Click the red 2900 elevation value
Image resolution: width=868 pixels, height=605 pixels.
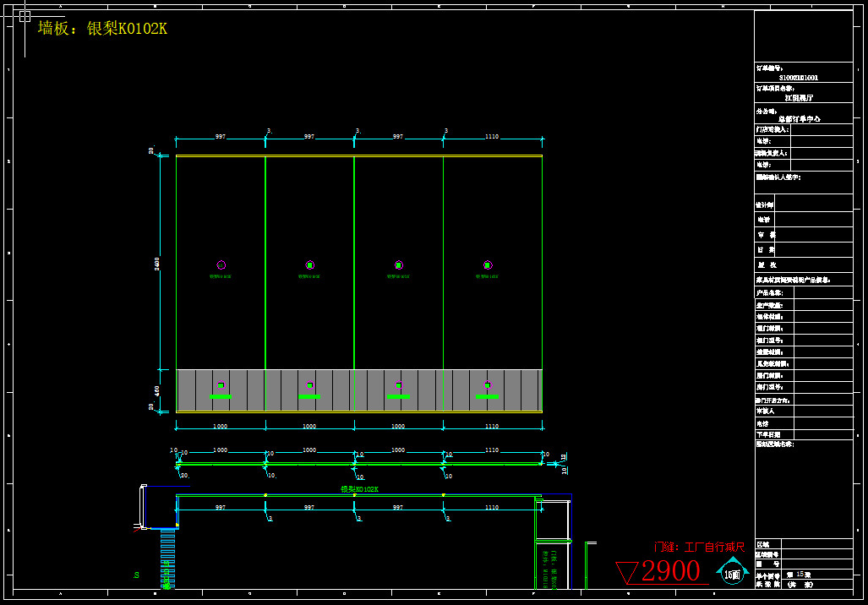(x=670, y=572)
